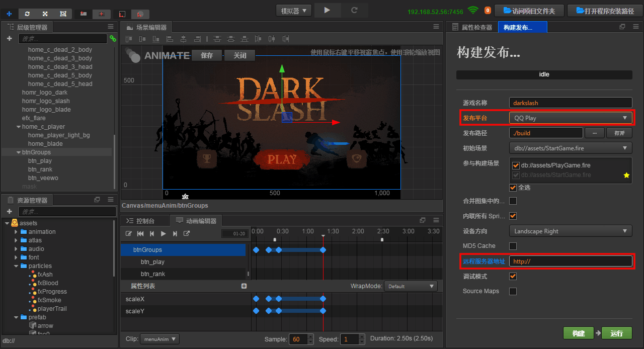This screenshot has height=349, width=644.
Task: Click the orange notification badge showing 0
Action: 488,11
